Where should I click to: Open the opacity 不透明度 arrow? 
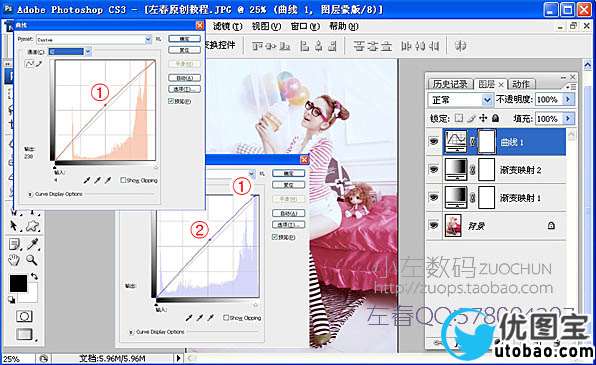(x=568, y=100)
